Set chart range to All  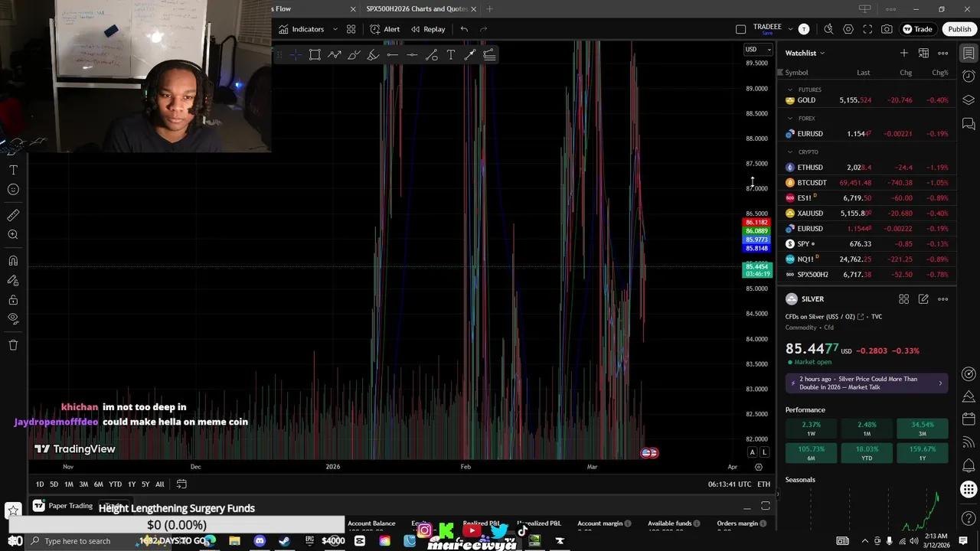[159, 484]
